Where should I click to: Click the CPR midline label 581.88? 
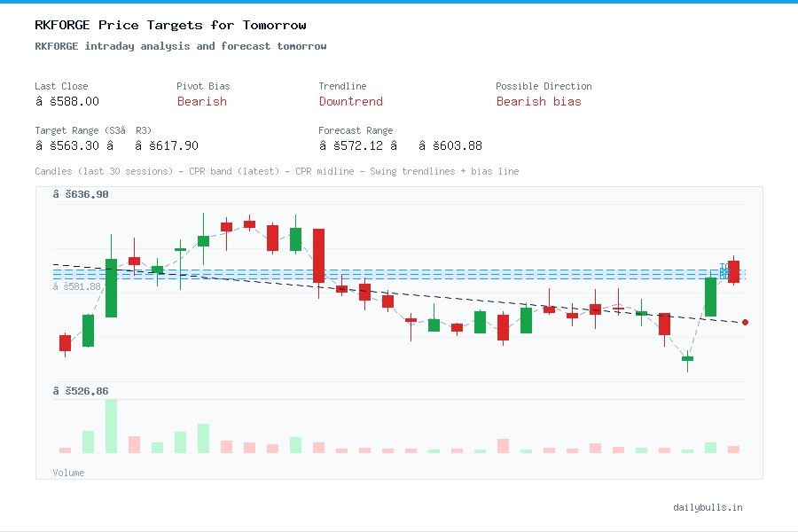point(77,286)
